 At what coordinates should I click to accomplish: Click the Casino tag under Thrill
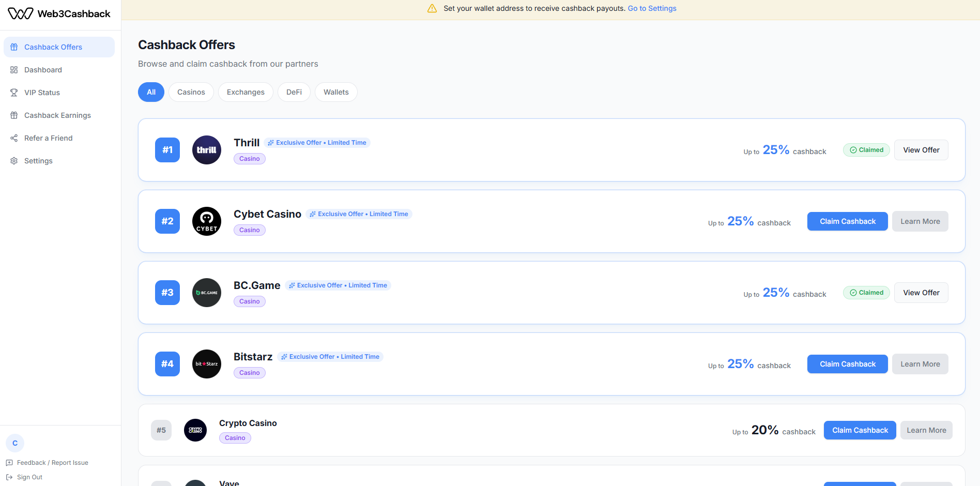(250, 159)
